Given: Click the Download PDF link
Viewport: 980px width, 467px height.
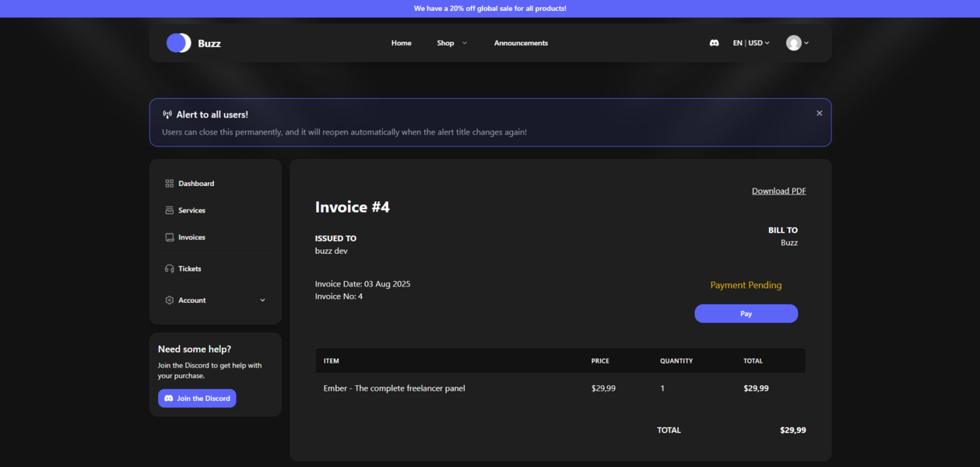Looking at the screenshot, I should pos(778,191).
